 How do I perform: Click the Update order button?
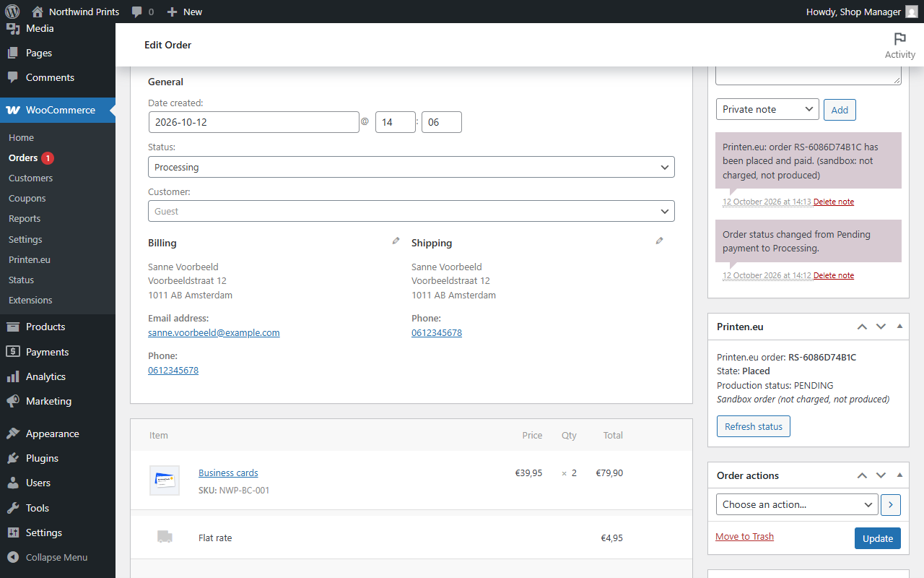coord(878,538)
